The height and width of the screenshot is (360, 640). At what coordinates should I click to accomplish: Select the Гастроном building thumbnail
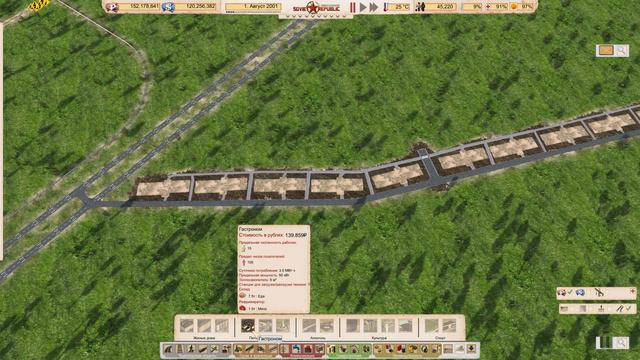248,326
